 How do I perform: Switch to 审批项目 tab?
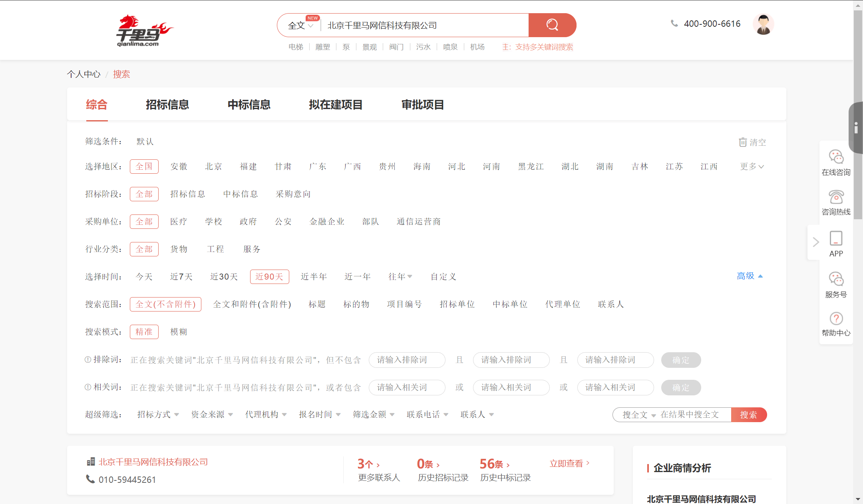(x=423, y=105)
